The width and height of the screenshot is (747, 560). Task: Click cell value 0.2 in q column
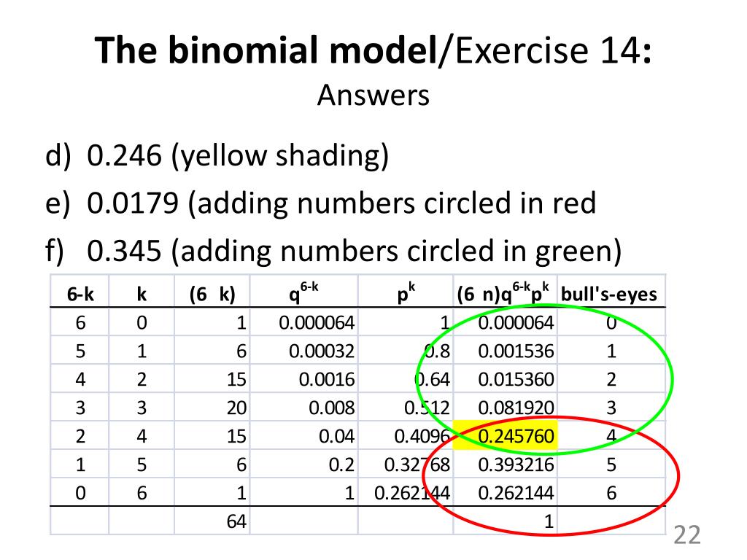coord(341,464)
